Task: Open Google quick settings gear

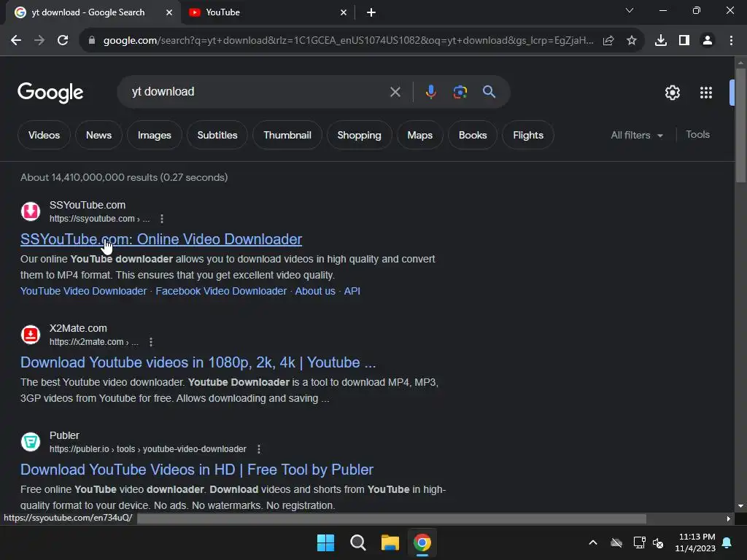Action: [672, 93]
